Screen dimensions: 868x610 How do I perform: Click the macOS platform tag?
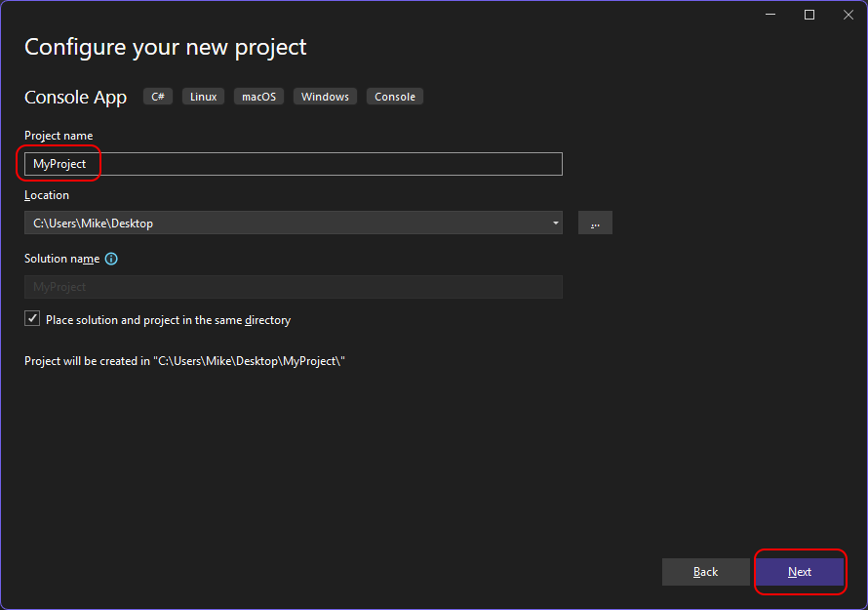tap(259, 97)
